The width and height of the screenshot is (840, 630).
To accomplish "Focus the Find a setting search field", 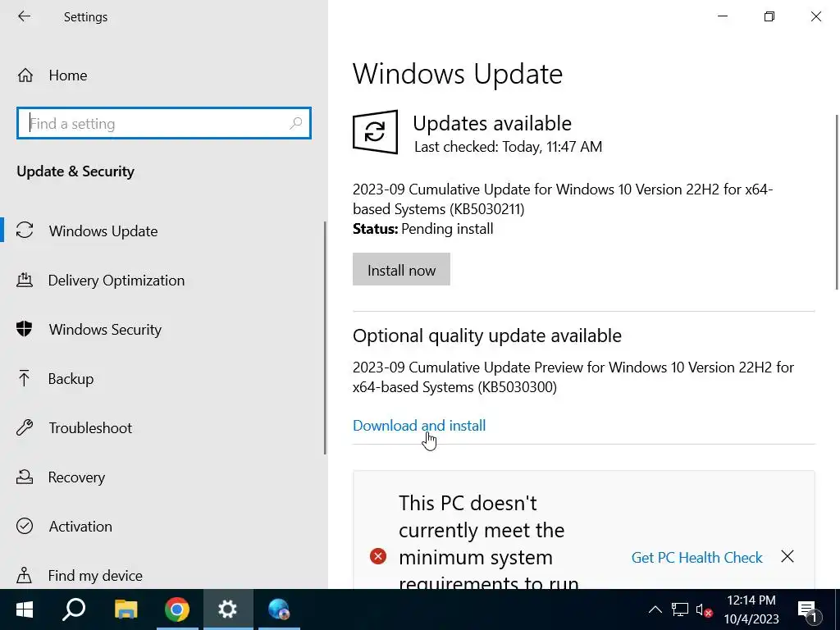I will click(x=164, y=123).
